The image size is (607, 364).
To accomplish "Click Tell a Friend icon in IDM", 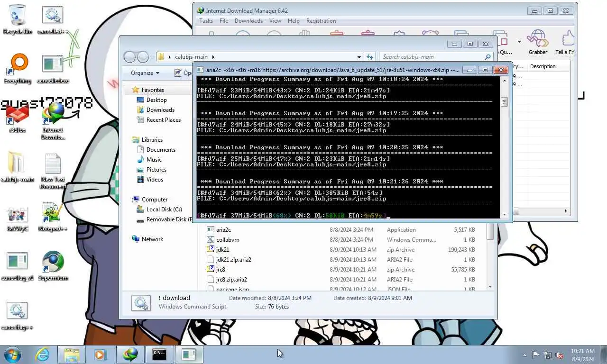I will click(x=565, y=43).
